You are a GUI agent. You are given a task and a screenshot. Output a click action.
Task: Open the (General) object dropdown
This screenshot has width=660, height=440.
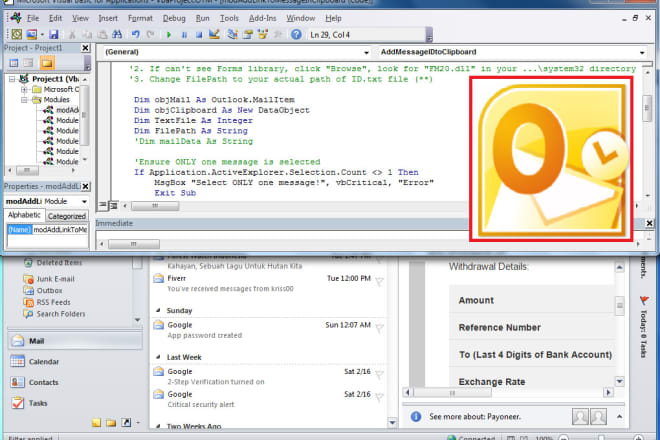[x=366, y=52]
